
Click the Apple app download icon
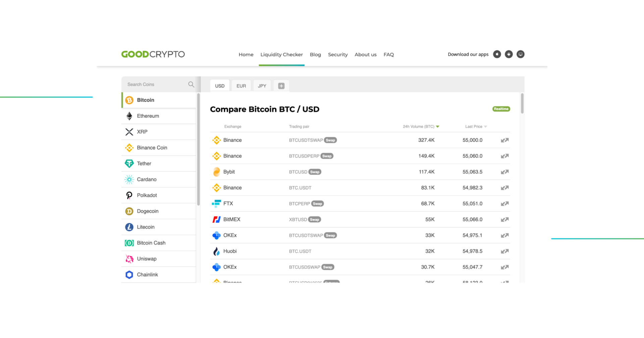(497, 54)
